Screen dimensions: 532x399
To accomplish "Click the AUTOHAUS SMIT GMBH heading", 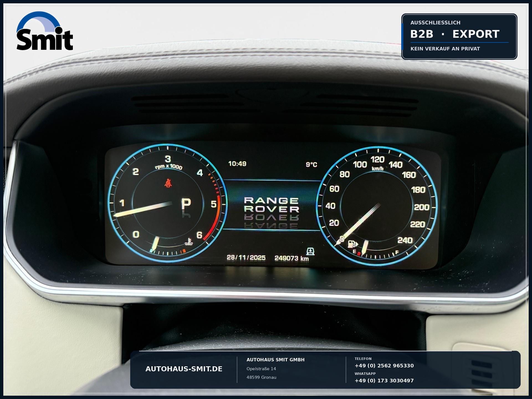I will (x=275, y=360).
